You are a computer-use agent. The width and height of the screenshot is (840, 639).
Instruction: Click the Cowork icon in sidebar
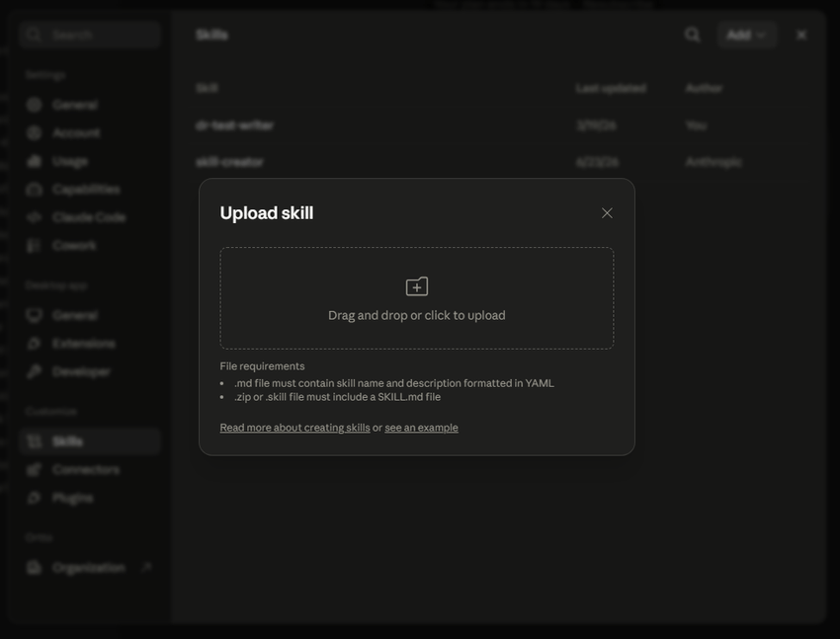pyautogui.click(x=35, y=245)
